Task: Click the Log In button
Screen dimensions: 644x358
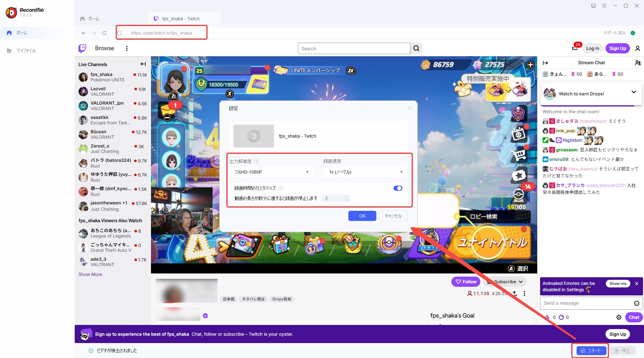Action: (x=593, y=48)
